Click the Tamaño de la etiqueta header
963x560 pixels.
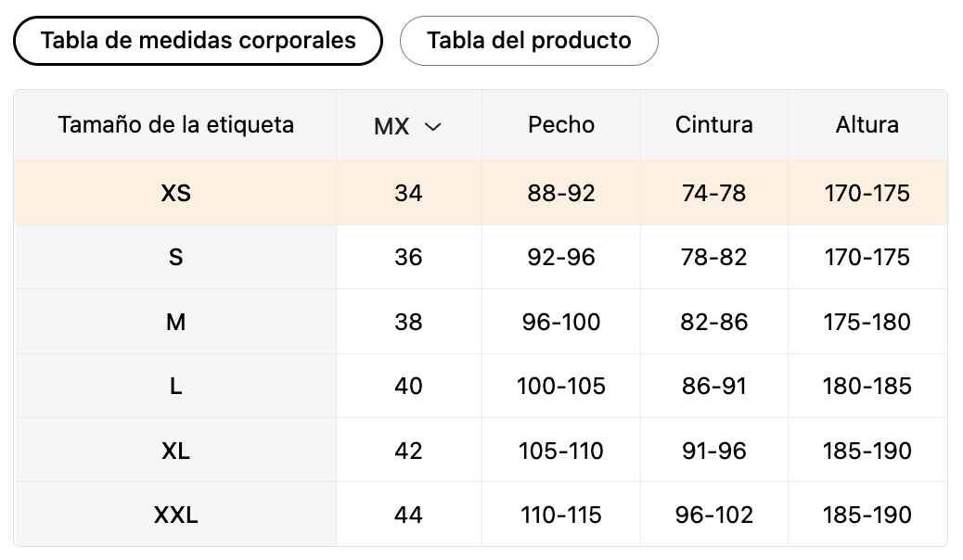175,124
